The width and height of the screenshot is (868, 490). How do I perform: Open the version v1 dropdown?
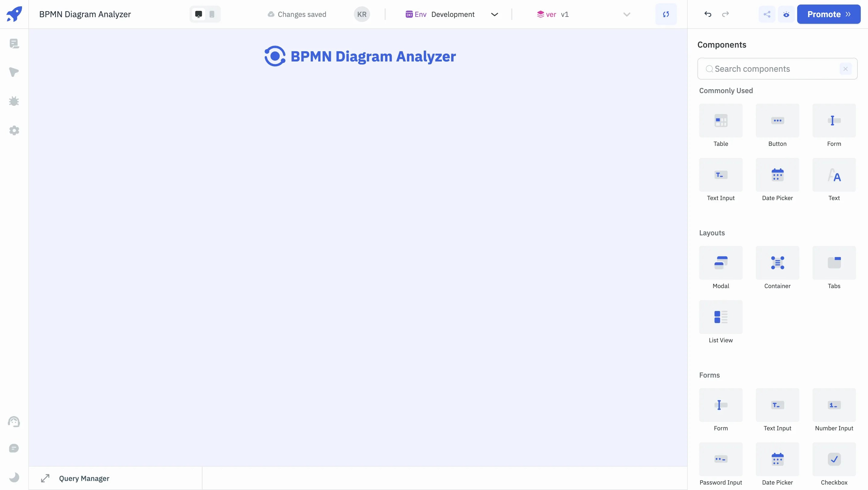[x=626, y=14]
